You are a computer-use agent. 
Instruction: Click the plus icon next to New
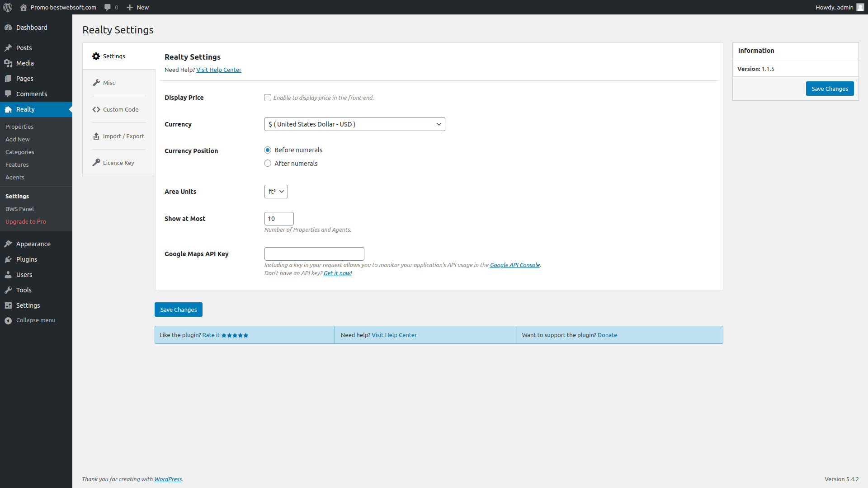[130, 7]
